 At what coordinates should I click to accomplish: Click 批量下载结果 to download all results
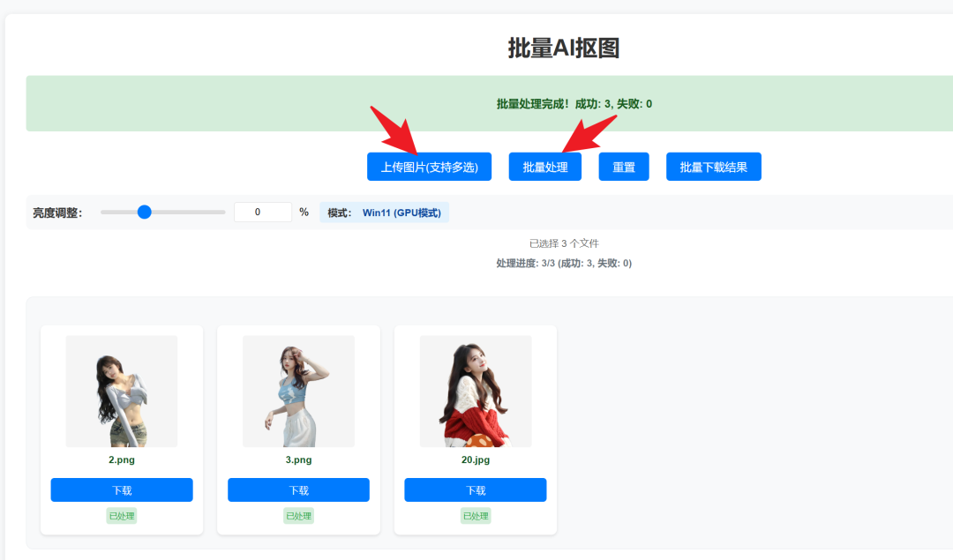[x=713, y=166]
